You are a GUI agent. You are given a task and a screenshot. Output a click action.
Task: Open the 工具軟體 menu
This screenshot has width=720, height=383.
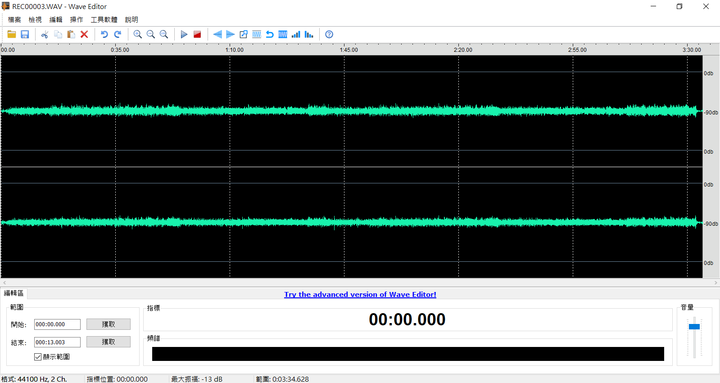click(x=104, y=20)
